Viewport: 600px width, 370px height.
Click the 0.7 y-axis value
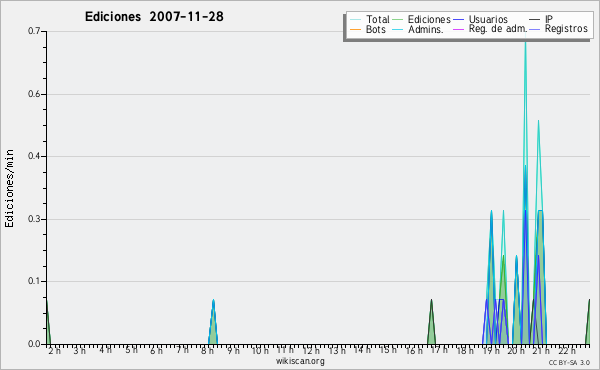(x=34, y=31)
